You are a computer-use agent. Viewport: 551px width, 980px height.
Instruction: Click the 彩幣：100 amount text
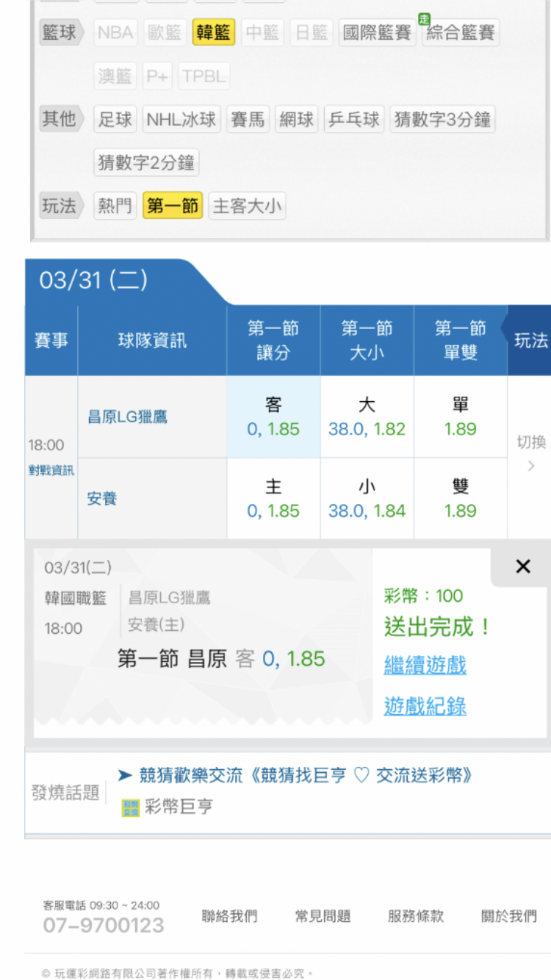(x=424, y=596)
